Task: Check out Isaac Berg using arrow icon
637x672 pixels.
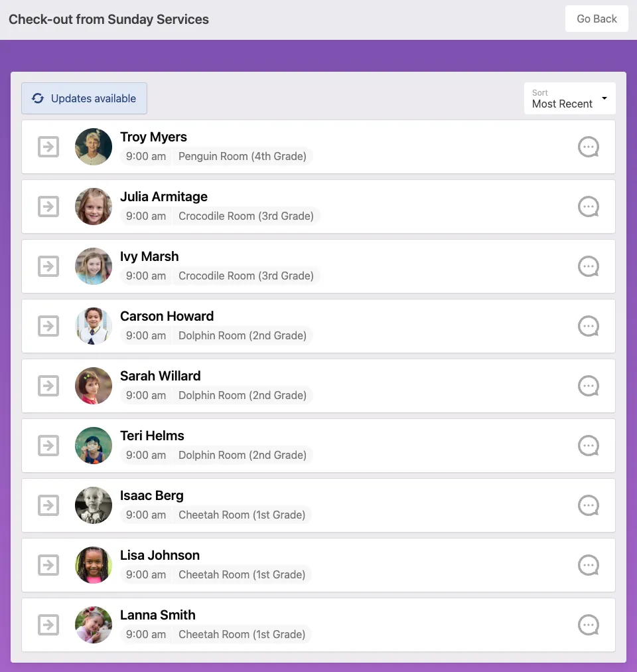Action: (48, 505)
